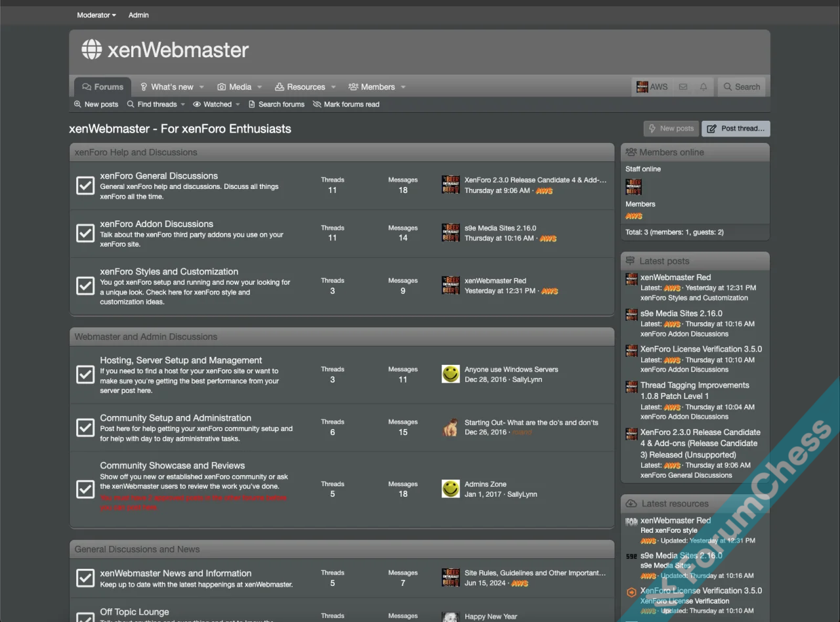Click the Mark forums read icon link
Viewport: 840px width, 622px height.
coord(346,104)
